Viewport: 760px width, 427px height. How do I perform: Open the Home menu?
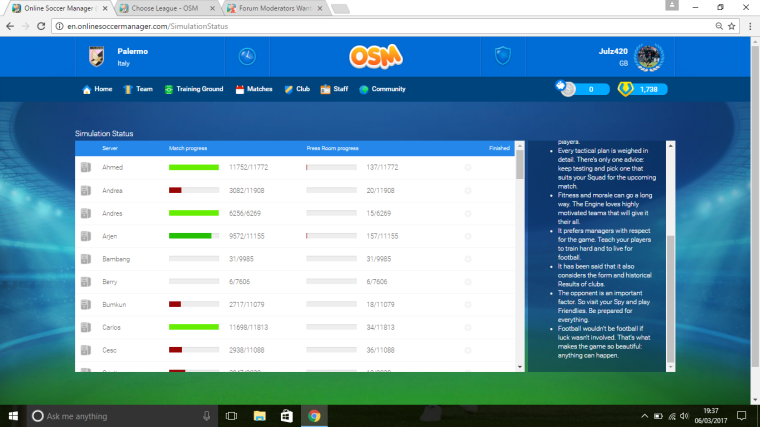coord(97,89)
